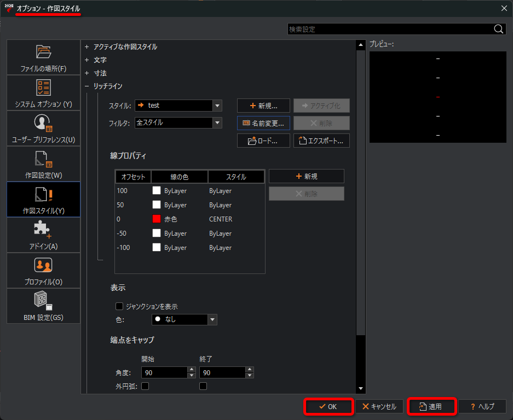Open ユーザー プリファレンス(U) icon

(x=43, y=123)
